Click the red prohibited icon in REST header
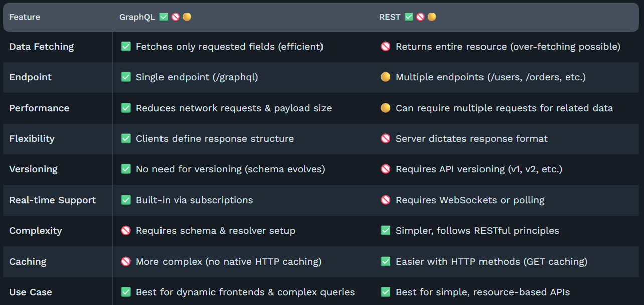Image resolution: width=644 pixels, height=305 pixels. 420,17
